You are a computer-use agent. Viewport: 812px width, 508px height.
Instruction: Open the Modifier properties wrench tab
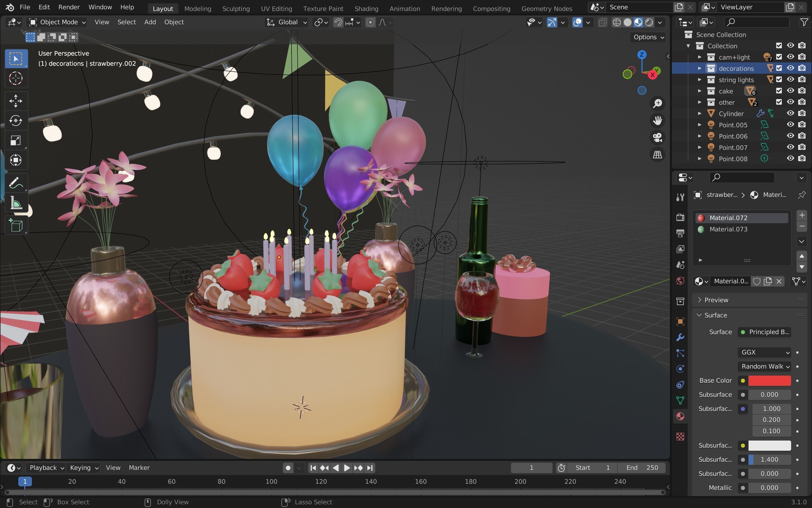680,337
